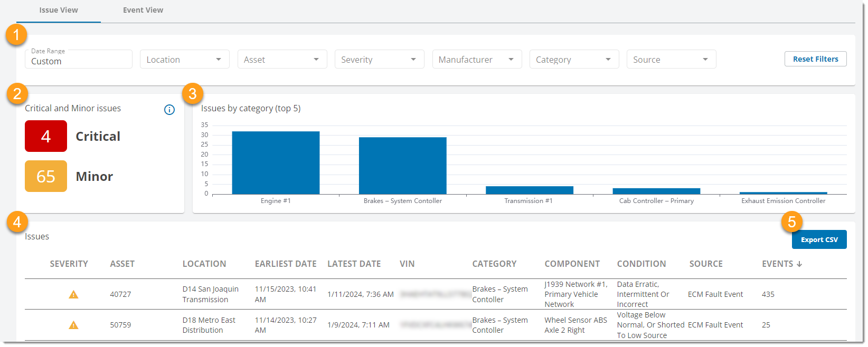Select asset number 40727 cell
Screen dimensions: 868x347
pos(120,294)
